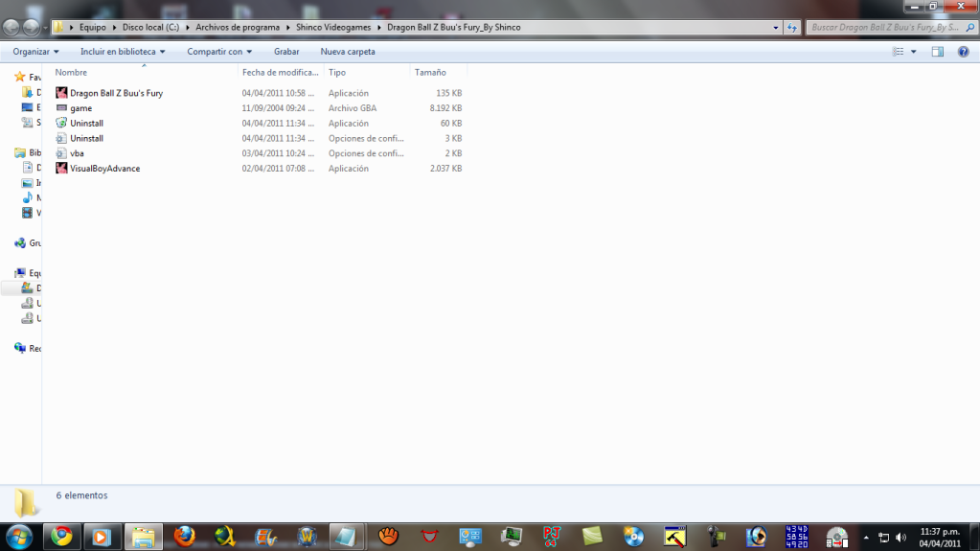This screenshot has width=980, height=551.
Task: Expand the arrow after Archivos de programa breadcrumb
Action: pos(288,28)
